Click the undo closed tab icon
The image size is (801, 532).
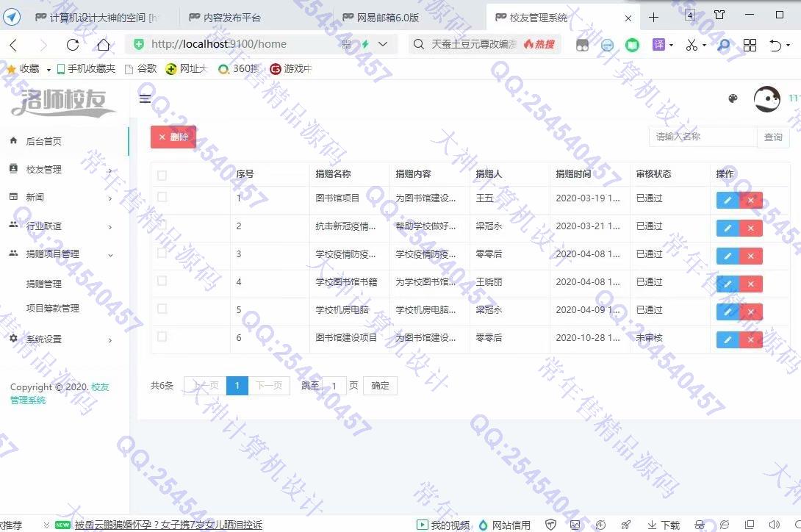pyautogui.click(x=775, y=45)
